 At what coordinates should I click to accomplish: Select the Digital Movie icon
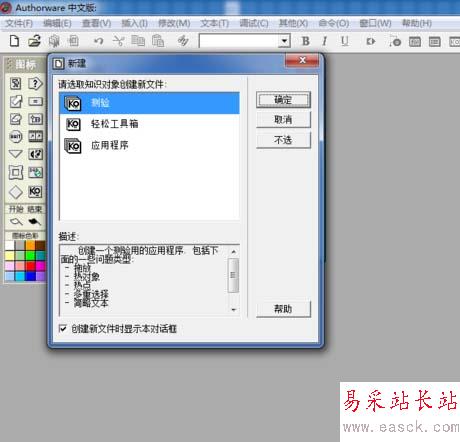click(x=36, y=136)
